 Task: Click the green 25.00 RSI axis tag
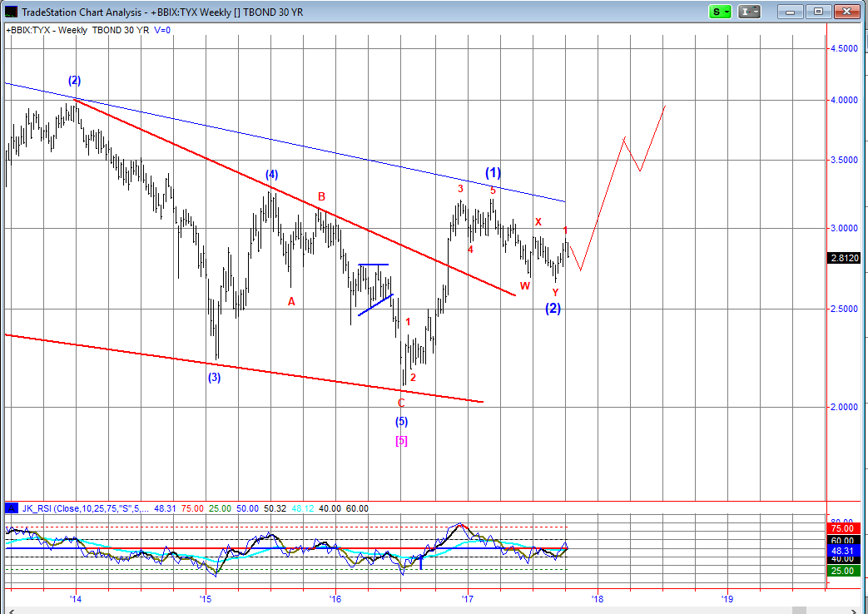tap(843, 571)
